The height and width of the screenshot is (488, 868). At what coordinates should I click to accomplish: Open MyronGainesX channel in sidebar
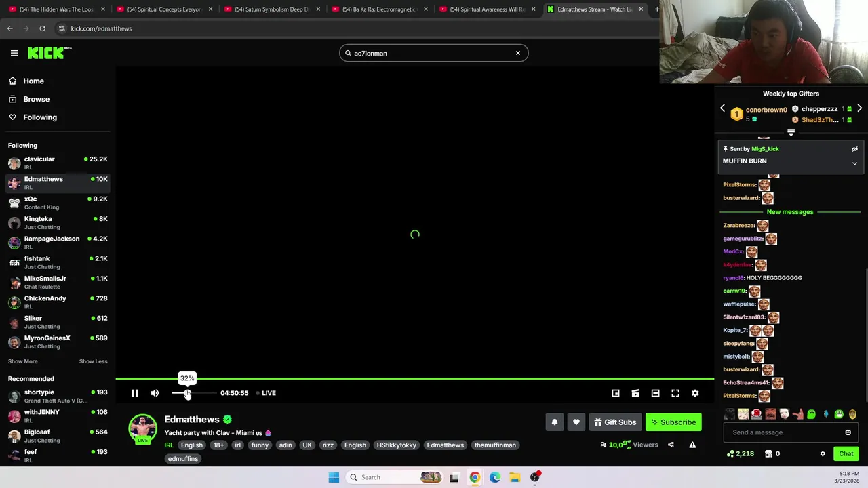coord(58,342)
